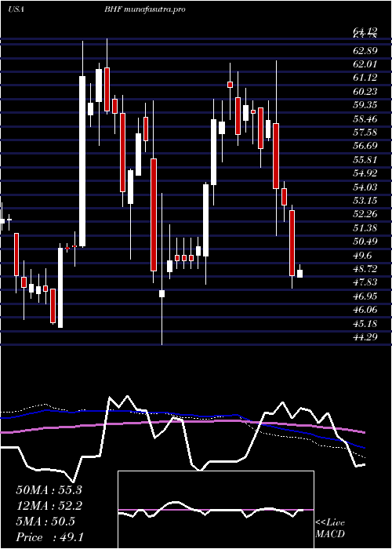Click the 60.23 price axis label
This screenshot has height=549, width=392.
click(x=365, y=92)
